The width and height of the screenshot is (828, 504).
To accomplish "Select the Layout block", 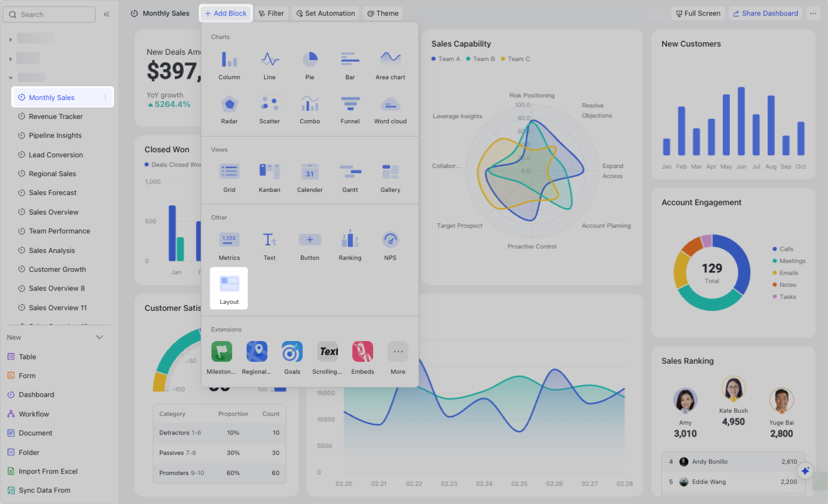I will pos(229,288).
